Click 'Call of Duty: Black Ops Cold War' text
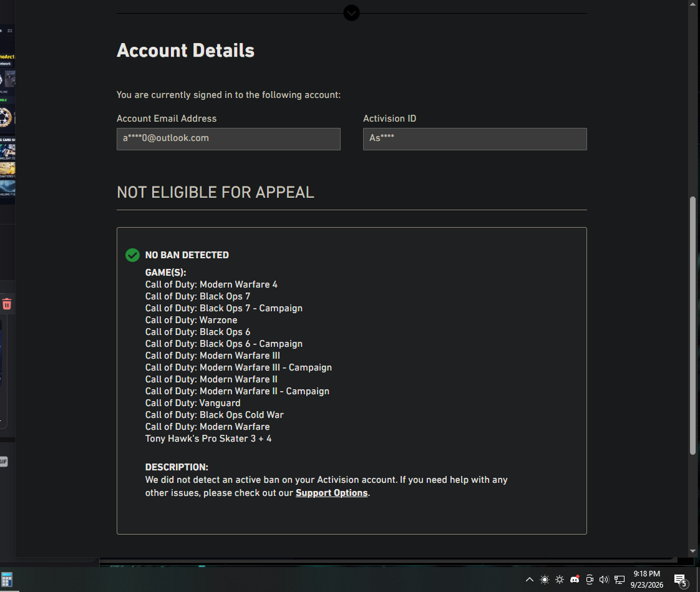This screenshot has height=592, width=700. (x=214, y=415)
